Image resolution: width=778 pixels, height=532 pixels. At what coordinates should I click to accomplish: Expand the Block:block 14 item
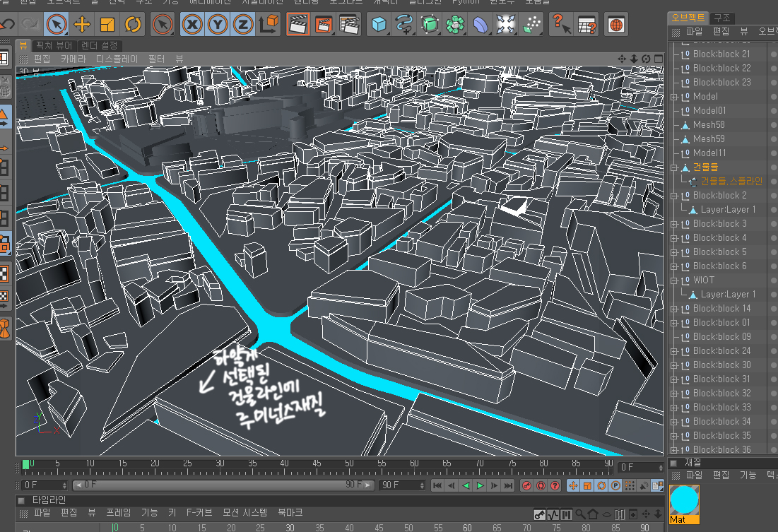click(x=674, y=309)
